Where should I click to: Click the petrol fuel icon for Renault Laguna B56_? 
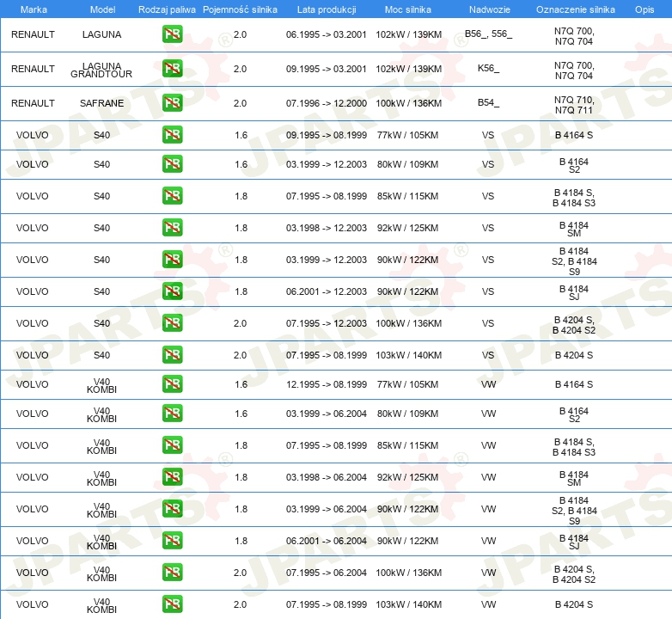coord(172,34)
